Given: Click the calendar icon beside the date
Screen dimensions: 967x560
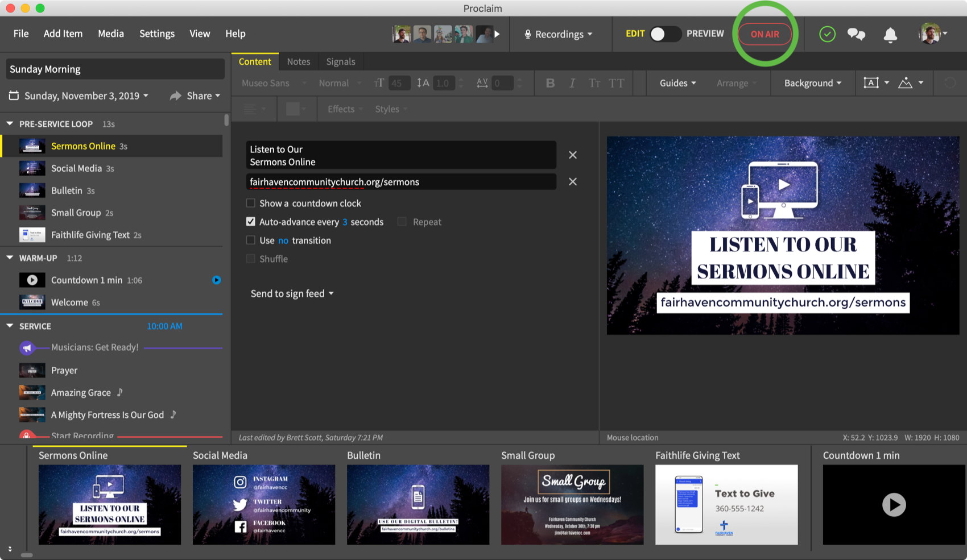Looking at the screenshot, I should [14, 96].
